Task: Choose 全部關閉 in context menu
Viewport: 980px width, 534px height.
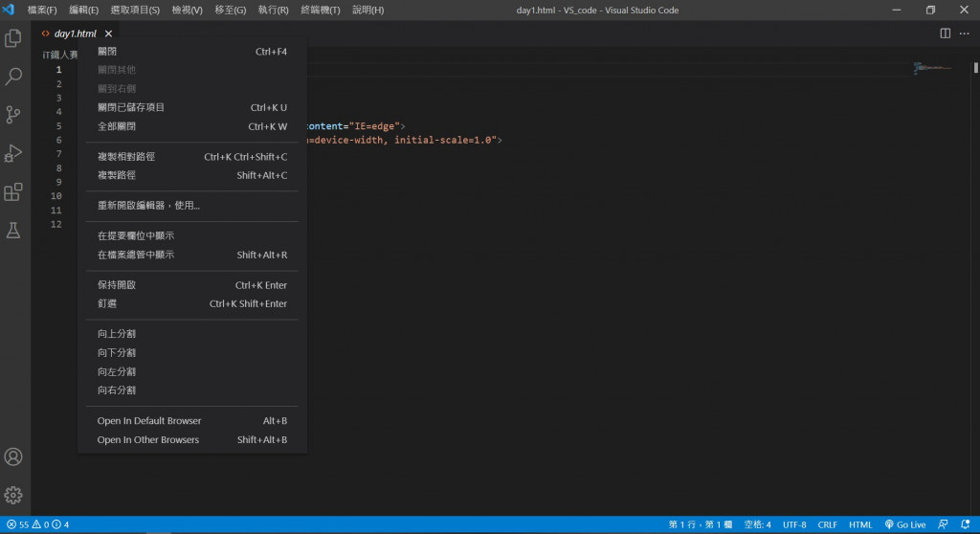Action: tap(191, 126)
